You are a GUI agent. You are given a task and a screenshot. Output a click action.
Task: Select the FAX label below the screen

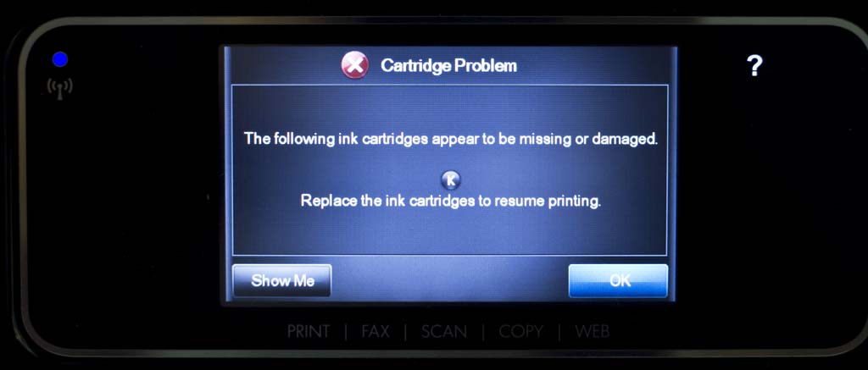[376, 332]
